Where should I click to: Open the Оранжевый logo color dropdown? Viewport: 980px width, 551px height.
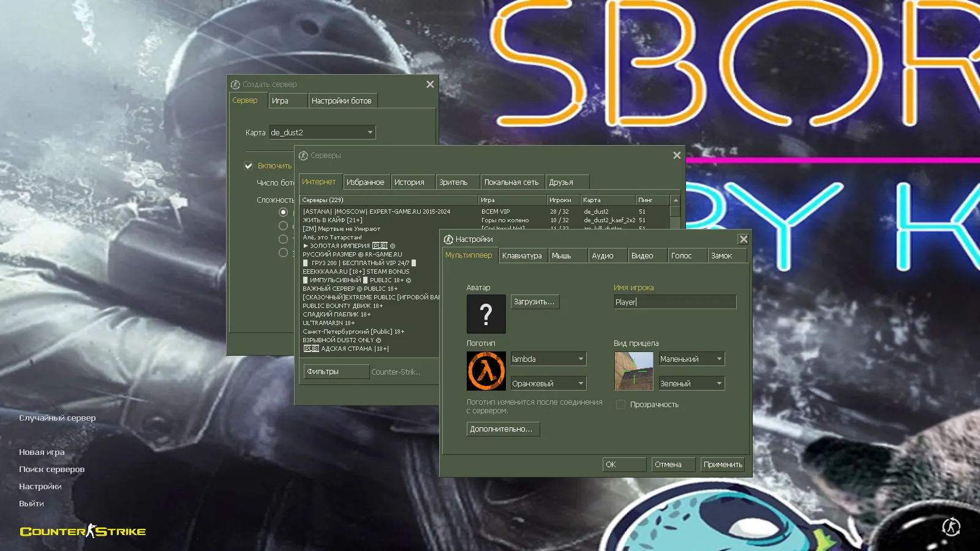tap(548, 384)
